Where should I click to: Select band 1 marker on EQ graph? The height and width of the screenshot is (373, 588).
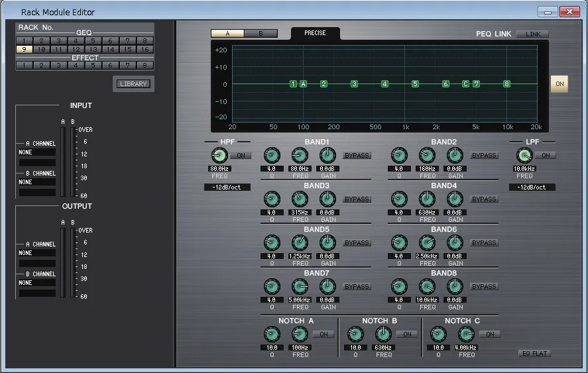[293, 84]
